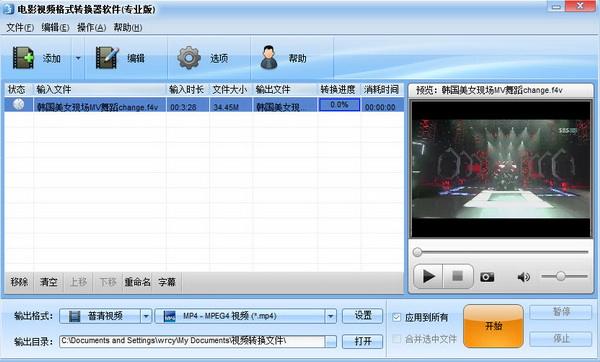
Task: Click the 消耗时间 column header
Action: click(x=382, y=90)
